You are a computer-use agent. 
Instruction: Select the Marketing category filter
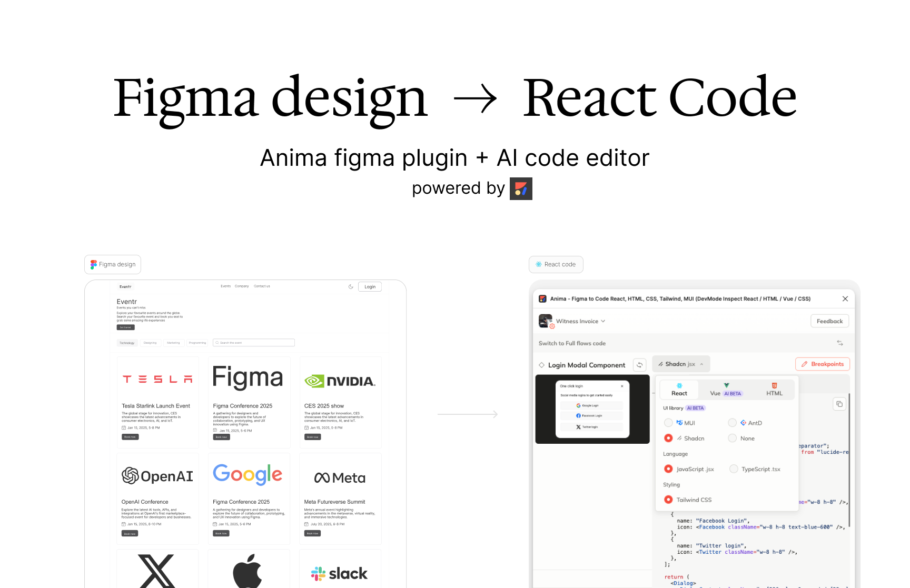[x=173, y=343]
